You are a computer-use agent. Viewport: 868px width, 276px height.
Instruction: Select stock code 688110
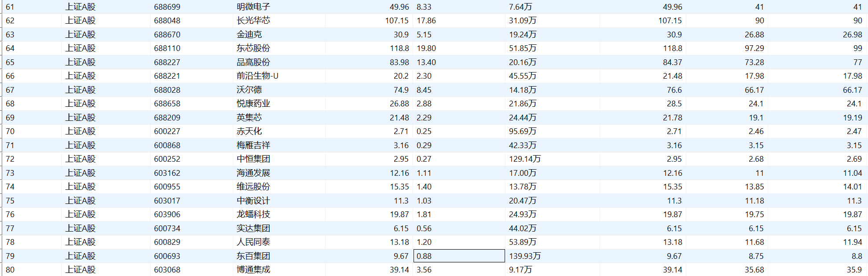167,48
